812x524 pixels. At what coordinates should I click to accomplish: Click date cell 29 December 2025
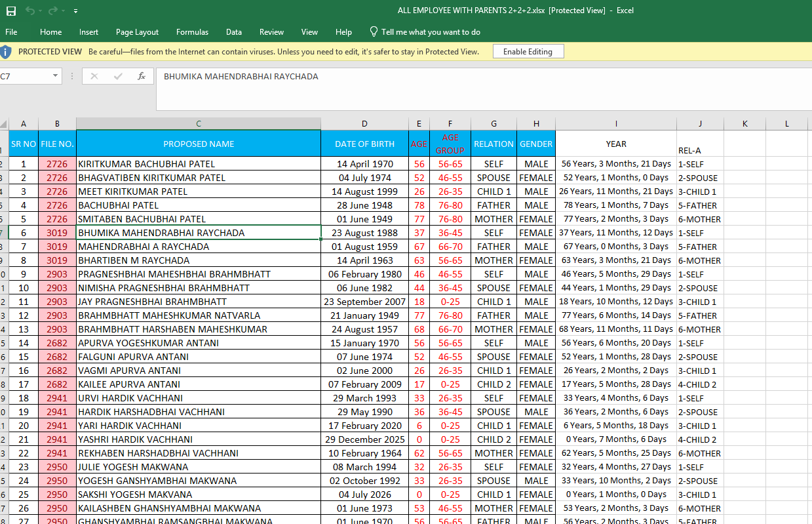tap(365, 439)
